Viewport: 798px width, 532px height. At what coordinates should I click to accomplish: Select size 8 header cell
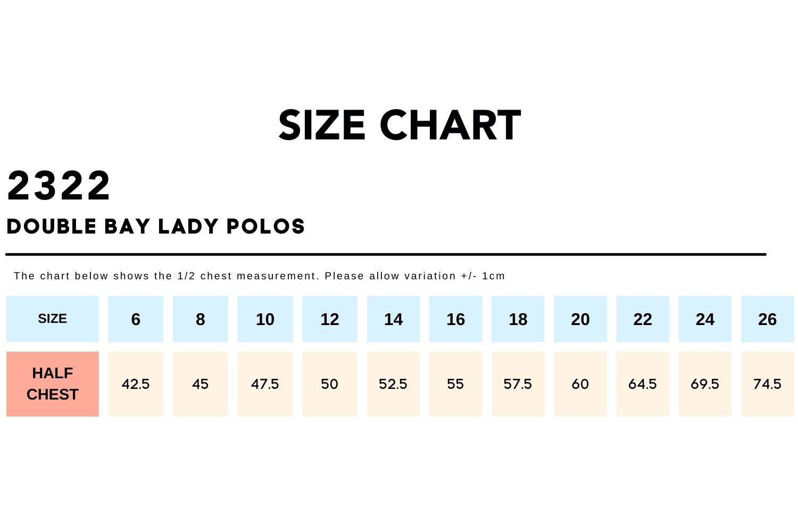point(200,319)
